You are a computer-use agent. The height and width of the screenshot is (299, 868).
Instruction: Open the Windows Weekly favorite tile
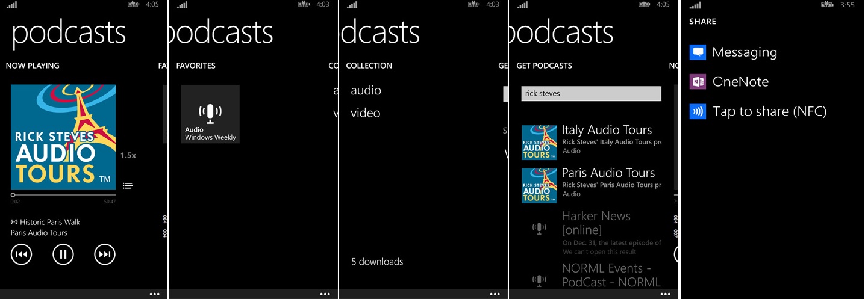210,114
